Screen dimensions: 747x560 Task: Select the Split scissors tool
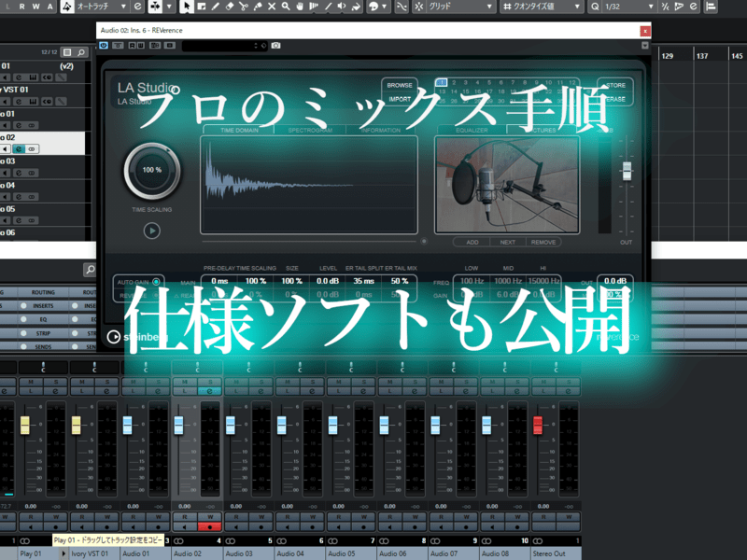click(244, 7)
